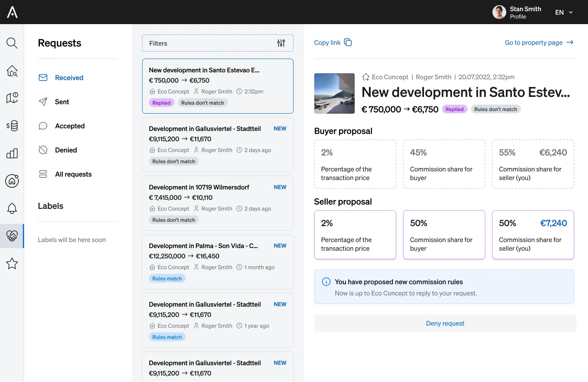Viewport: 588px width, 382px height.
Task: Open the property search house icon
Action: [12, 71]
